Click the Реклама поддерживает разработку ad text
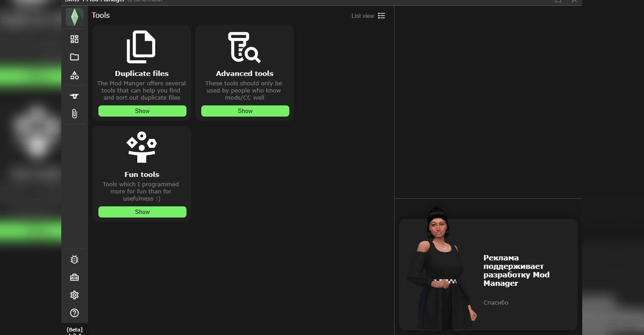644x335 pixels. coord(517,270)
